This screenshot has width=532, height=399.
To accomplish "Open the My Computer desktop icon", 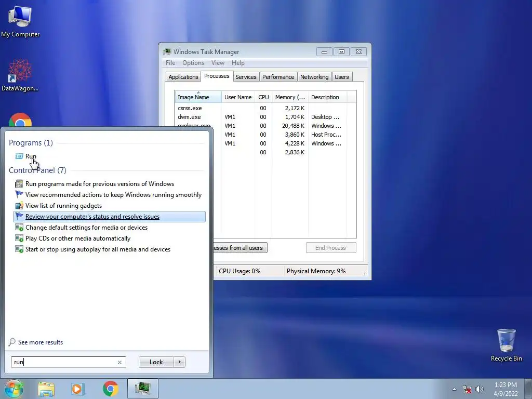I will 20,21.
